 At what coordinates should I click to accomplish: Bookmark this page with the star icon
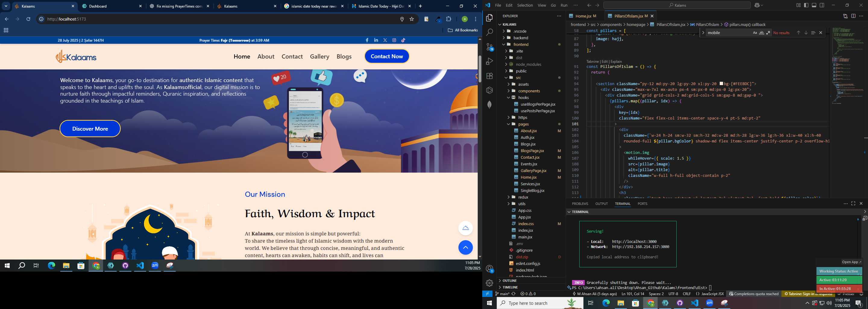pos(412,19)
